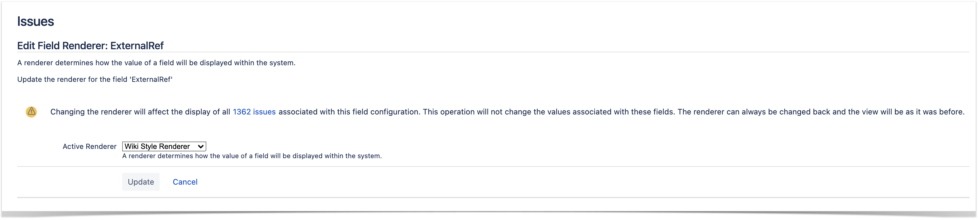Open the 1362 issues link
The width and height of the screenshot is (980, 220).
[254, 112]
